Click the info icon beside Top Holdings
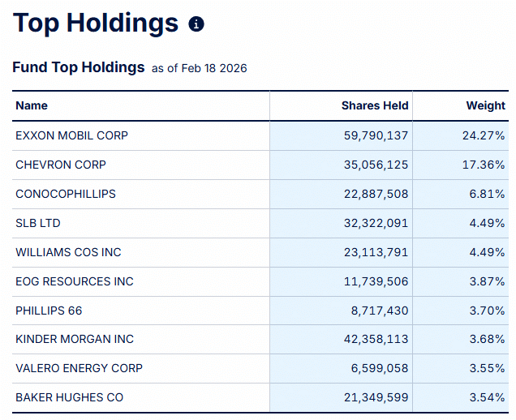Image resolution: width=516 pixels, height=420 pixels. pyautogui.click(x=196, y=24)
